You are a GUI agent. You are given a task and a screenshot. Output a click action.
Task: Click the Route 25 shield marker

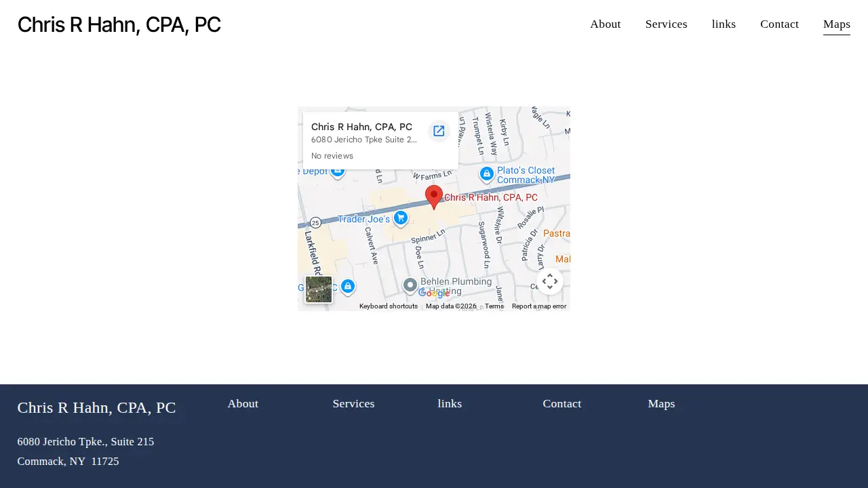click(315, 222)
